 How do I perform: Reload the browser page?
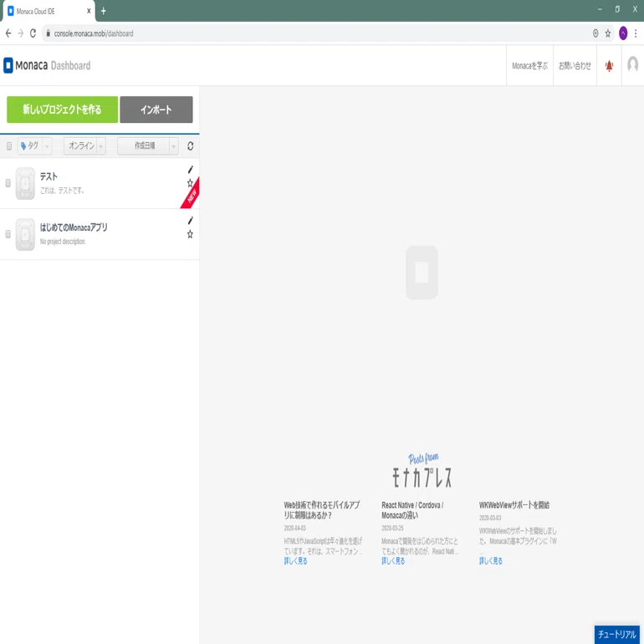(33, 33)
